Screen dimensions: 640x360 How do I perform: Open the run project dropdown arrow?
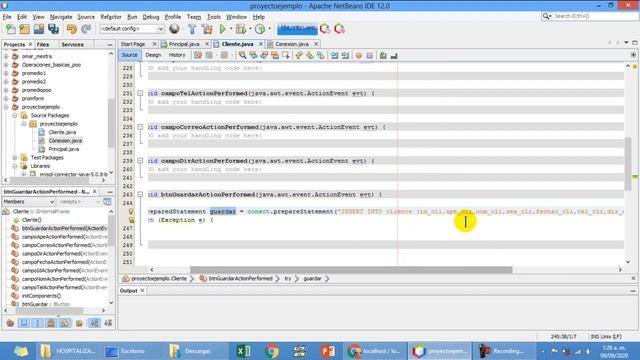[x=230, y=29]
